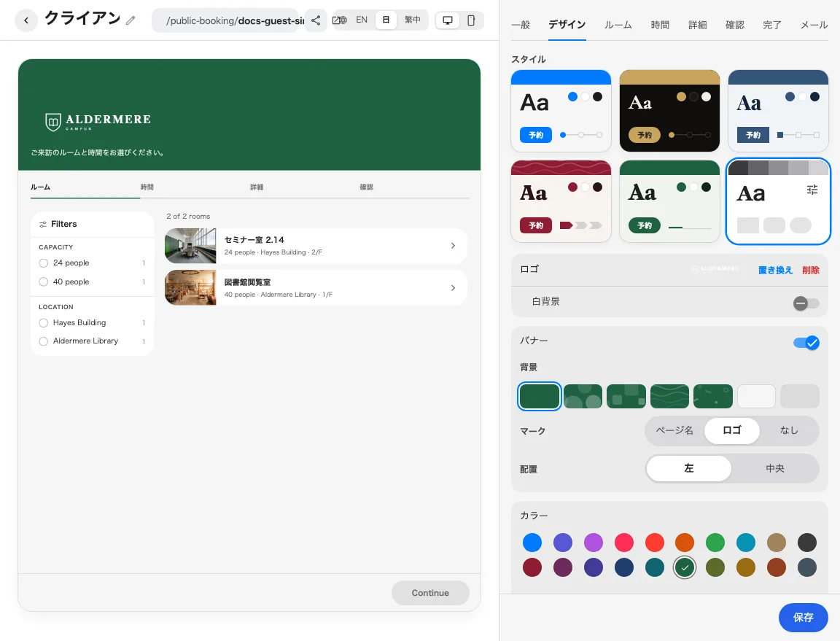Click the translate language icon
Screen dimensions: 840x641
tap(340, 20)
